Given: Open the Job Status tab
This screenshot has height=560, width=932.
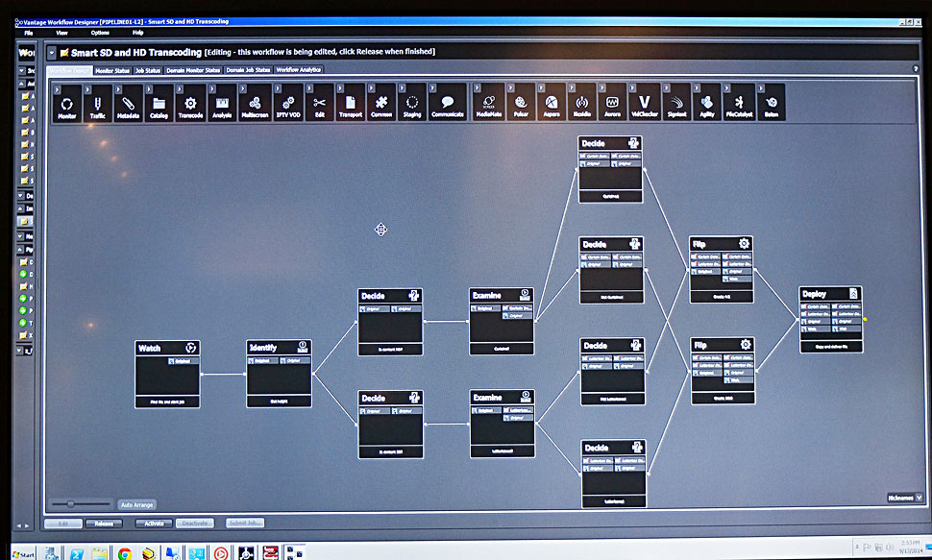Looking at the screenshot, I should [x=148, y=70].
